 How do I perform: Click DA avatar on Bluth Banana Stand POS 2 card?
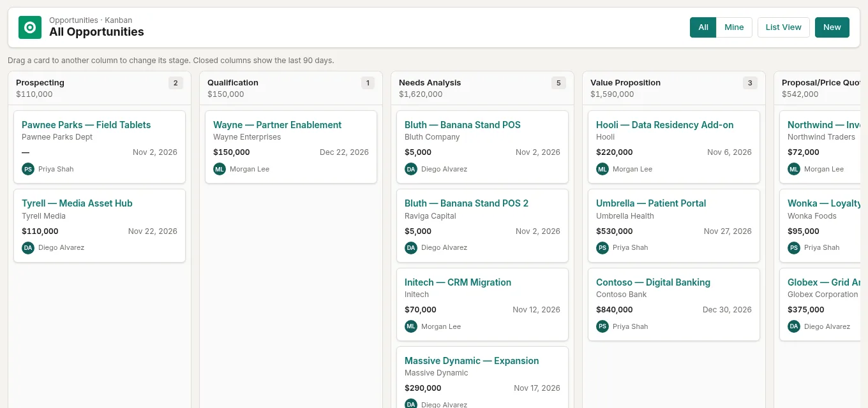click(x=411, y=247)
